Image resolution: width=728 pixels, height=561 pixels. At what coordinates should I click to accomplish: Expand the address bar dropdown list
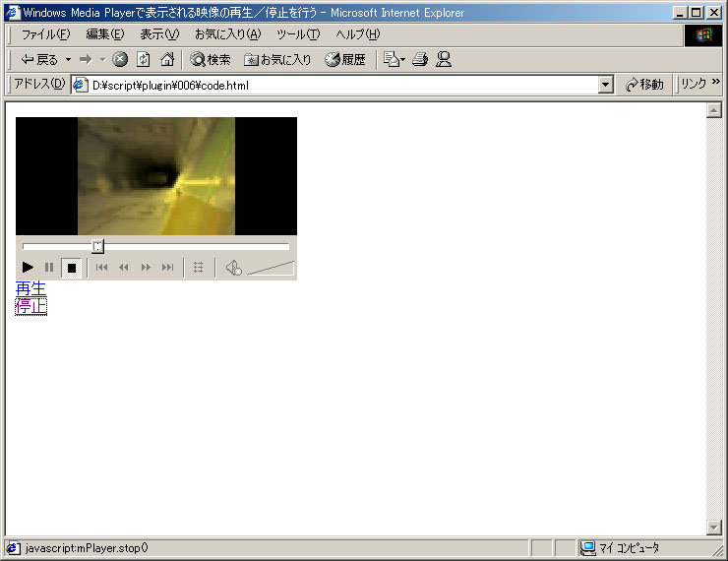pos(605,86)
